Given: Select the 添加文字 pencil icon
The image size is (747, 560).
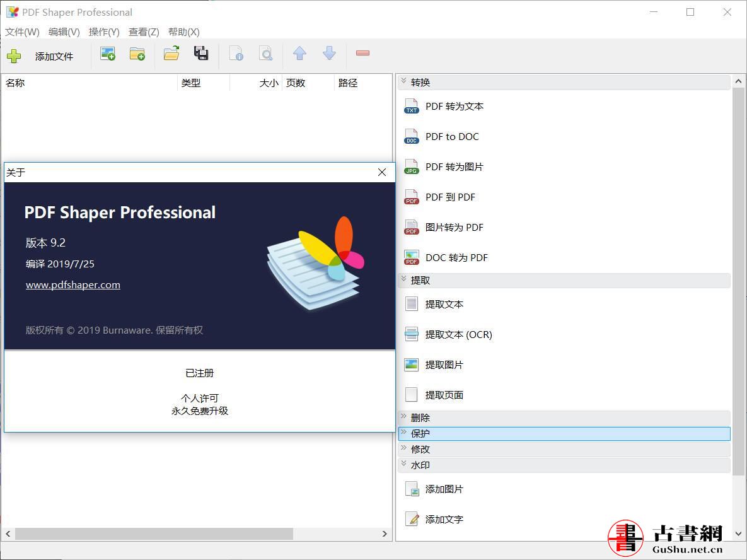Looking at the screenshot, I should click(412, 519).
